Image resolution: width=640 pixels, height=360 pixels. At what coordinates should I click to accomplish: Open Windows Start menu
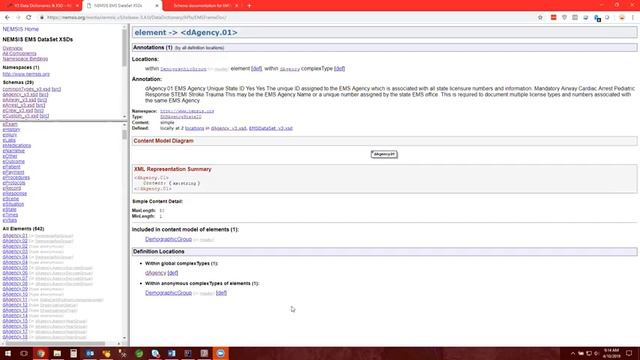8,353
